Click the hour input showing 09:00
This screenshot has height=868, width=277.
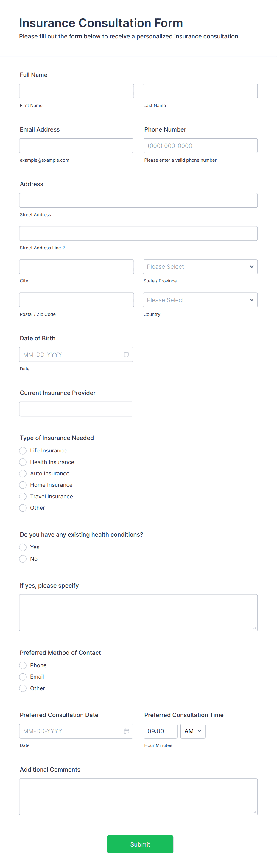161,731
